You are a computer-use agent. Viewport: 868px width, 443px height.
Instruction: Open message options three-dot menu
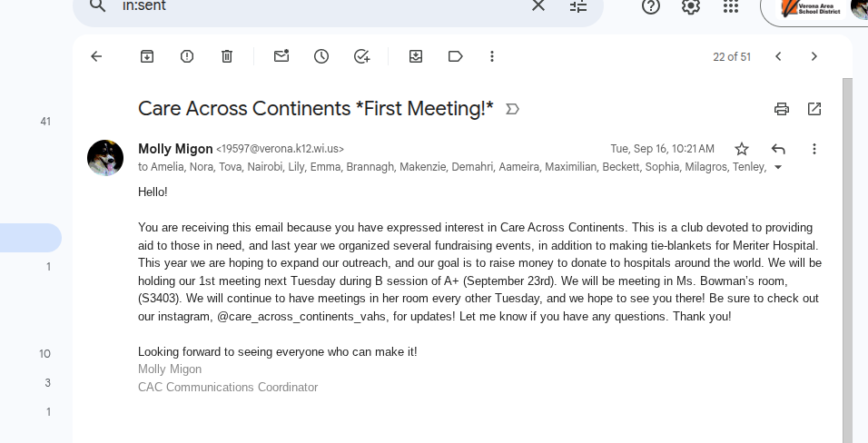tap(814, 149)
